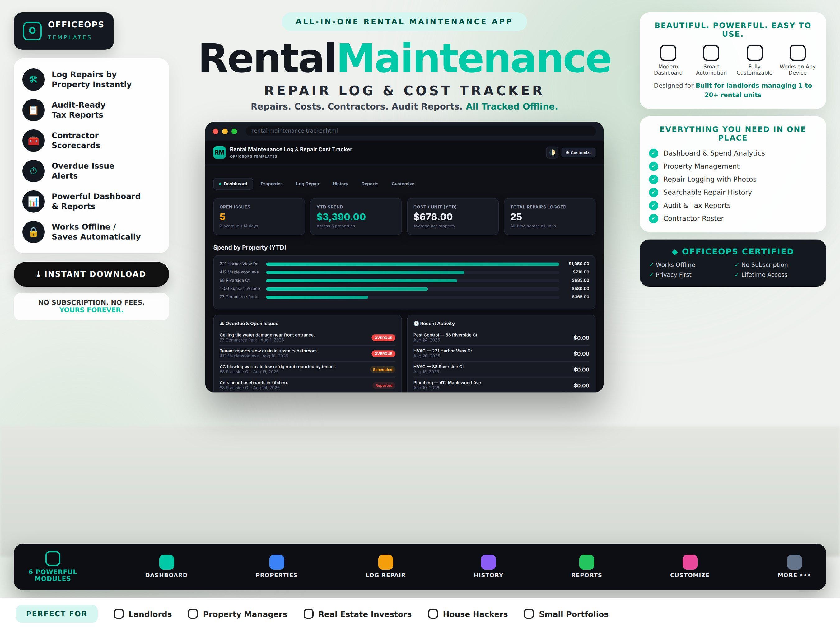Switch to the Properties tab
The width and height of the screenshot is (840, 630).
click(x=272, y=184)
